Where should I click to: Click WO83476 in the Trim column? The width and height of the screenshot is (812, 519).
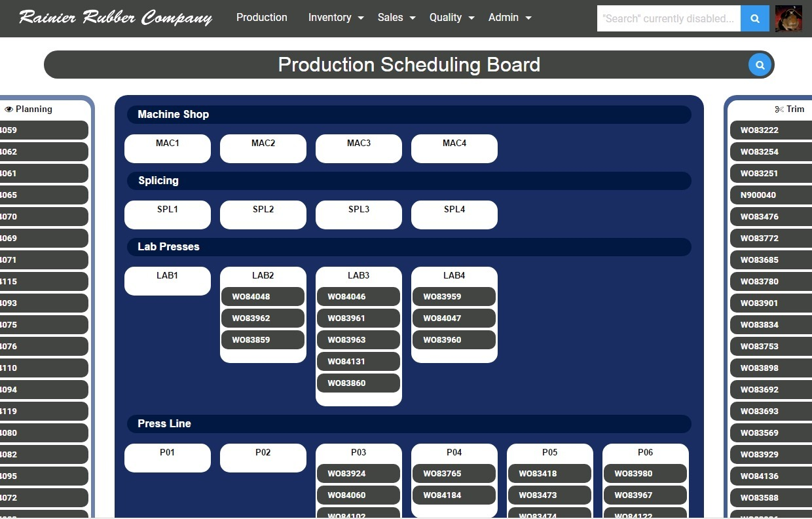[771, 217]
